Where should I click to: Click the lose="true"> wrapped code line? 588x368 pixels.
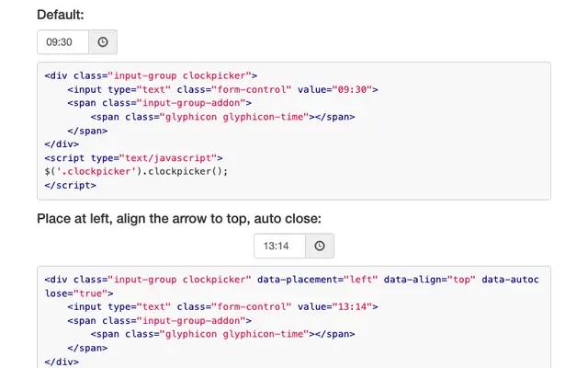(x=79, y=293)
